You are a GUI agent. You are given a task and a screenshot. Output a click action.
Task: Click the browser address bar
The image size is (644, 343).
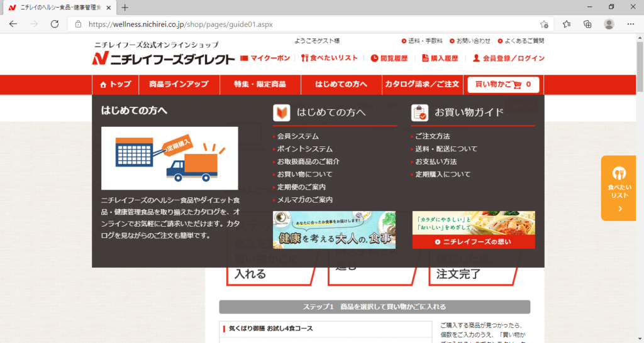[308, 24]
